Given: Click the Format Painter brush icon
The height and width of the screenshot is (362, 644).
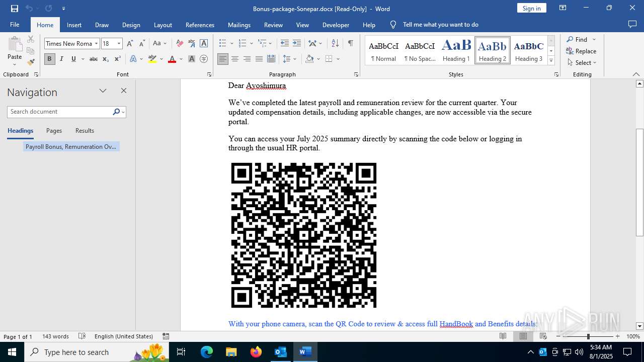Looking at the screenshot, I should pos(31,62).
